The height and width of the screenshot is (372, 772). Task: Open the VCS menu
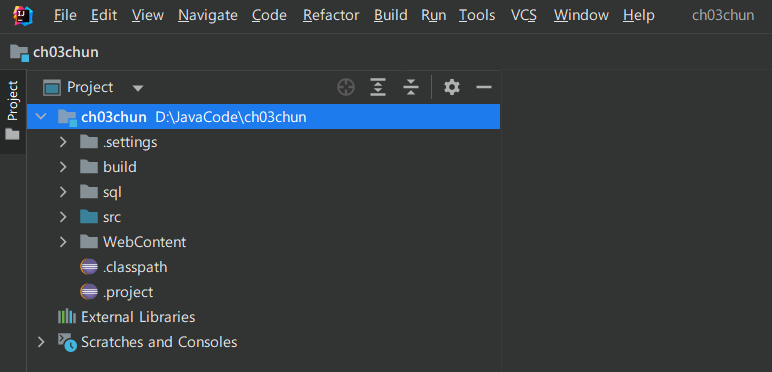pos(523,16)
